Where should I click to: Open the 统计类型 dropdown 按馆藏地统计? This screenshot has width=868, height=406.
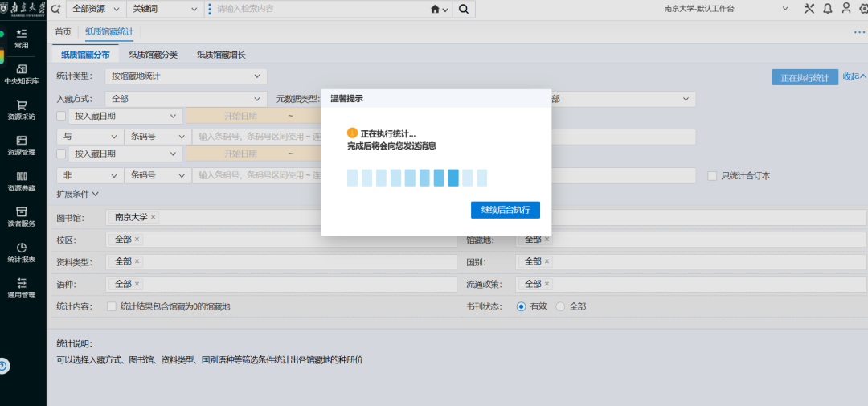(x=186, y=76)
